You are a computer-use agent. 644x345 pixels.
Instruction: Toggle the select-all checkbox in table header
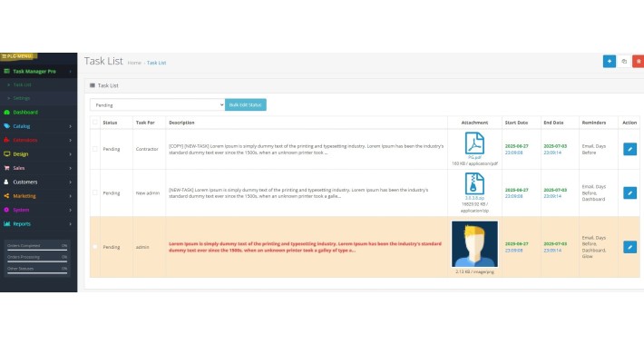coord(95,123)
